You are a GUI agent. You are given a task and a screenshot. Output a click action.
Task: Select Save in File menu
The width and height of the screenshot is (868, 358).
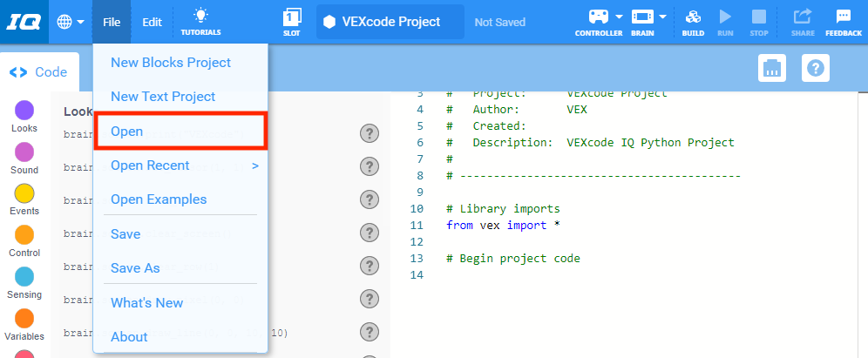[180, 234]
